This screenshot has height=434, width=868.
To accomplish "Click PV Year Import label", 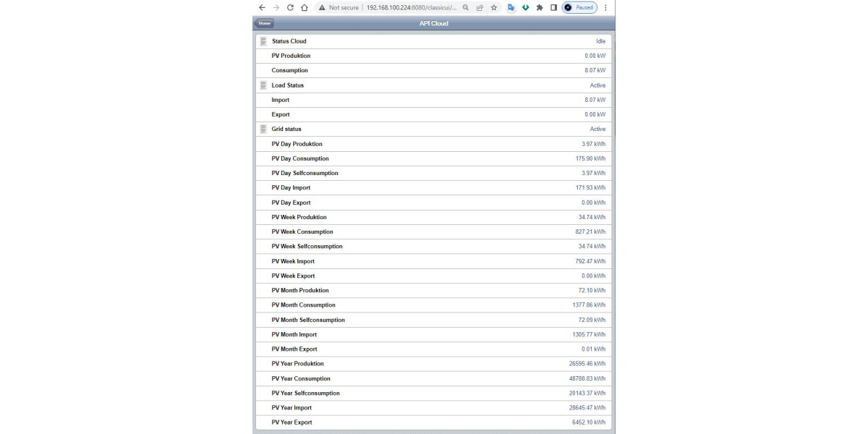I will (292, 407).
